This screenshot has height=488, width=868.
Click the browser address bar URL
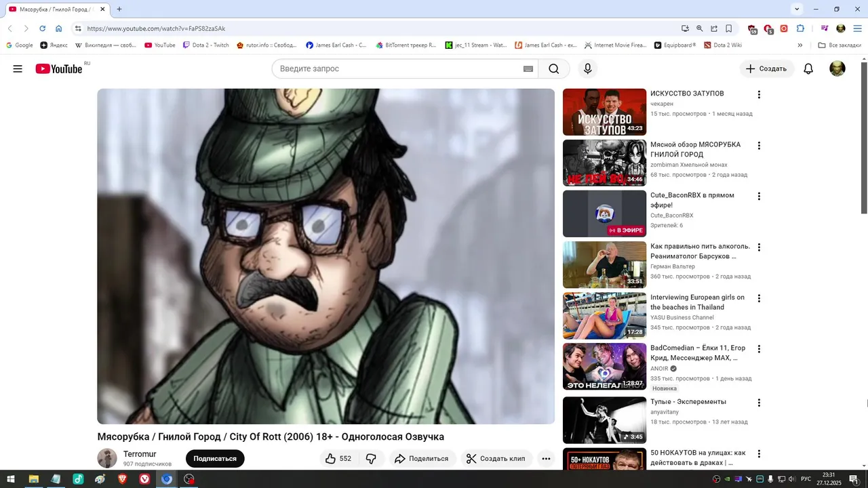[x=156, y=28]
